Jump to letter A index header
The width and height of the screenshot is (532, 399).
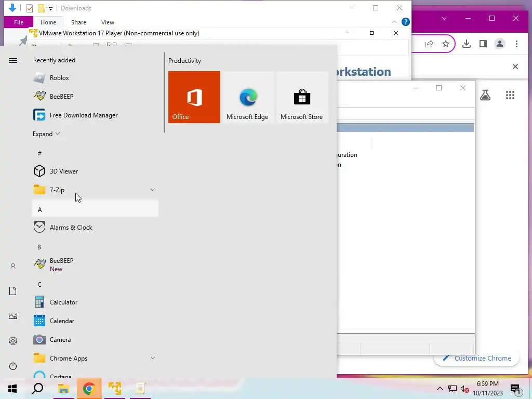click(95, 209)
